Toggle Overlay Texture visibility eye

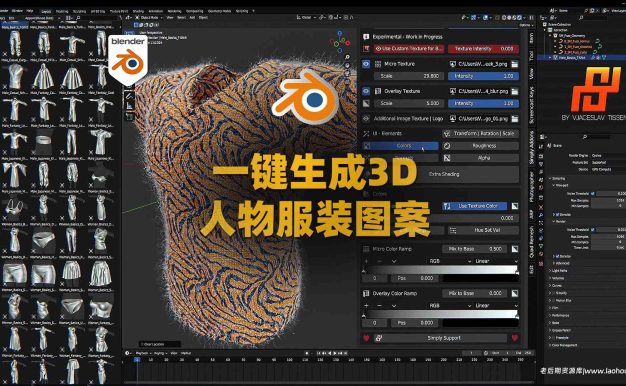tap(366, 91)
